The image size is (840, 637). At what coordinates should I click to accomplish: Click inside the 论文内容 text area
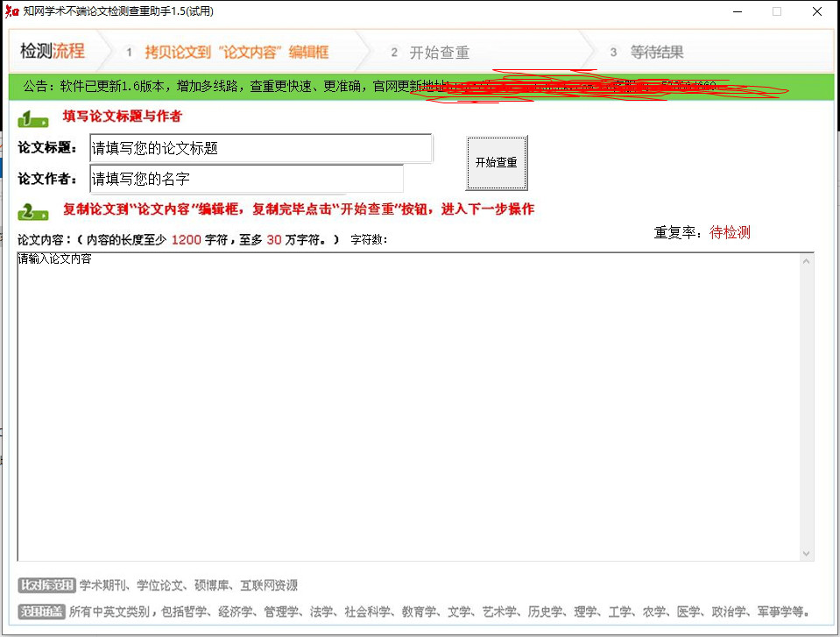(x=408, y=407)
